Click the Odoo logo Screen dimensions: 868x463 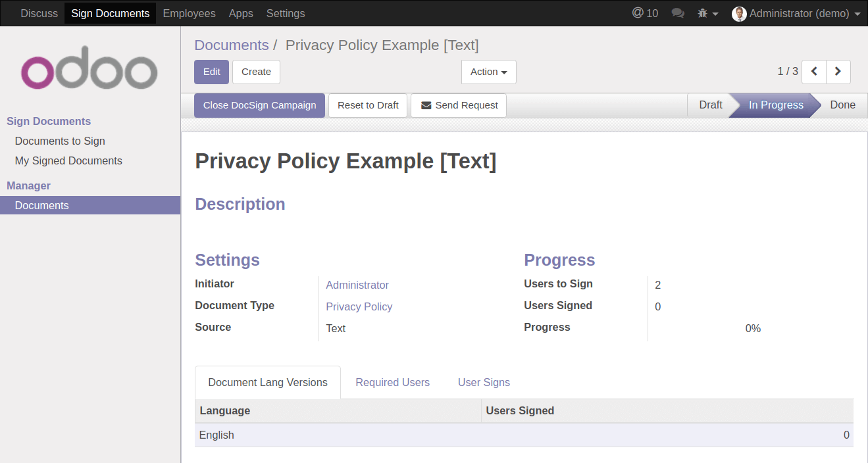(x=89, y=68)
